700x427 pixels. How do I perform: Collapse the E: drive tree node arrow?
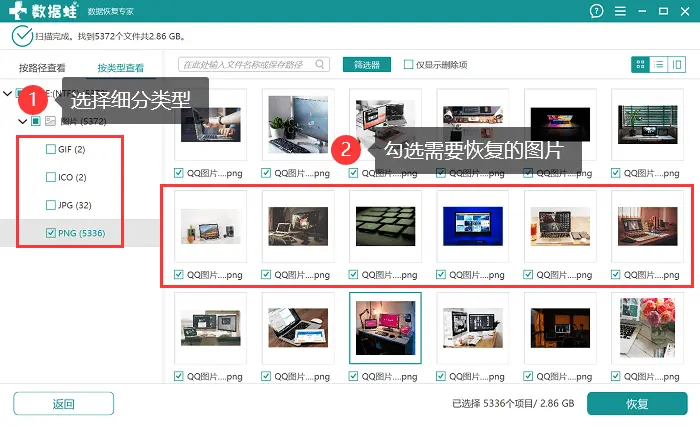point(7,93)
